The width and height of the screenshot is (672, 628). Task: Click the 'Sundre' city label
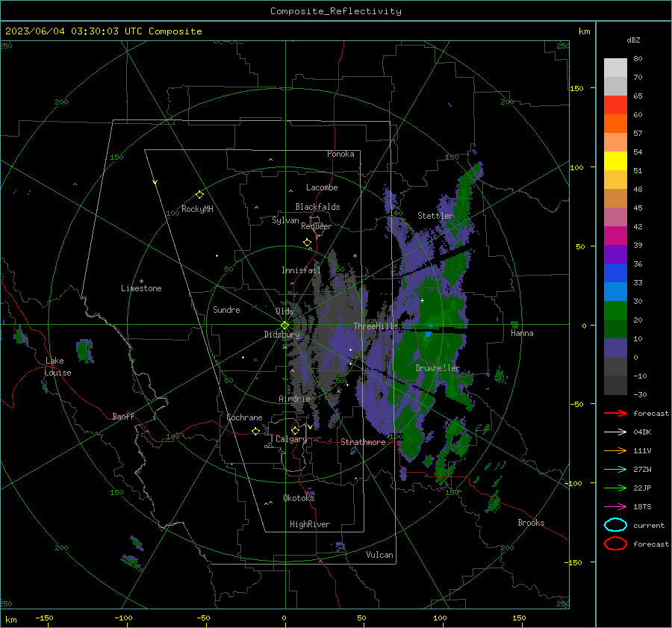[226, 310]
